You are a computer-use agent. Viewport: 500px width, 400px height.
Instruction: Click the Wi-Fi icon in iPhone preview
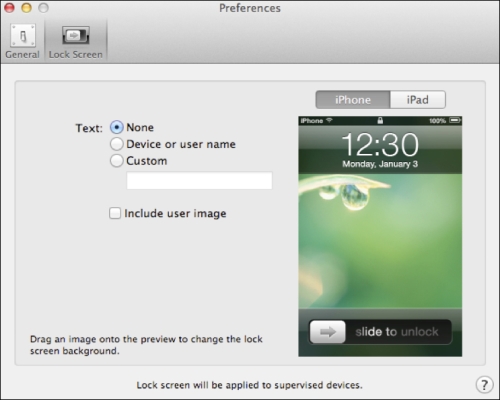tap(329, 120)
